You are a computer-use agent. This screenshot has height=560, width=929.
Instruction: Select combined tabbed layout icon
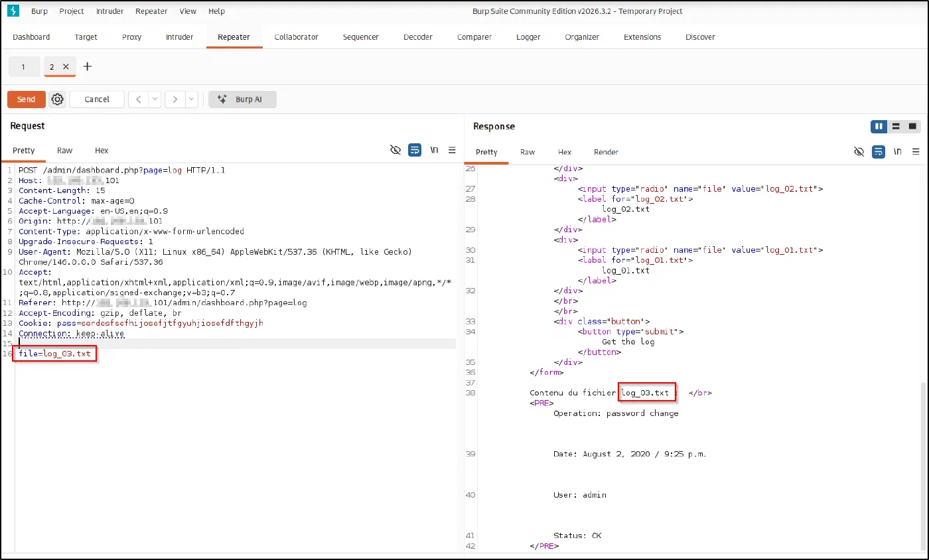click(912, 126)
